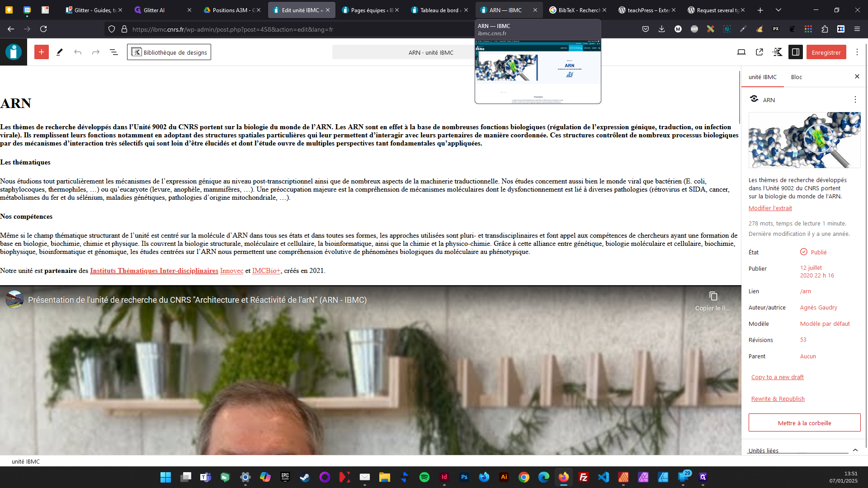Screen dimensions: 868x488
Task: Follow the IMCBio+ link in the text
Action: coord(266,271)
